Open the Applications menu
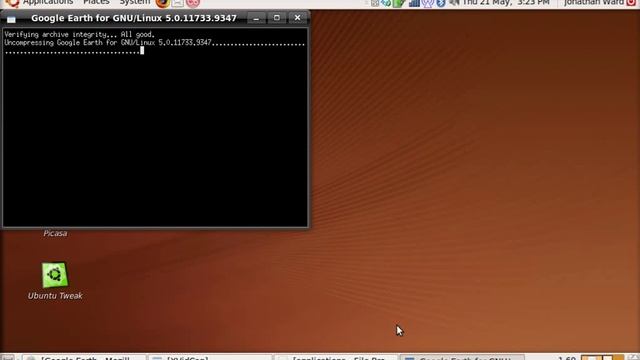Screen dimensions: 640x360 point(48,2)
